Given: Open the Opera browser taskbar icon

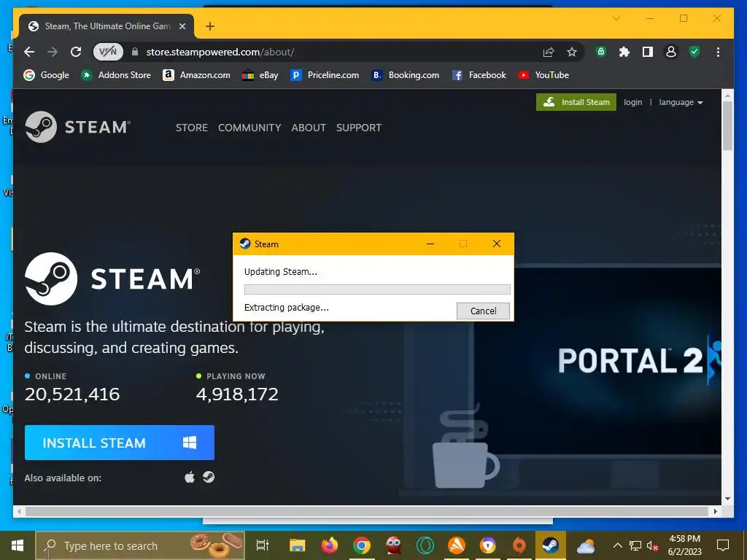Looking at the screenshot, I should pyautogui.click(x=425, y=545).
